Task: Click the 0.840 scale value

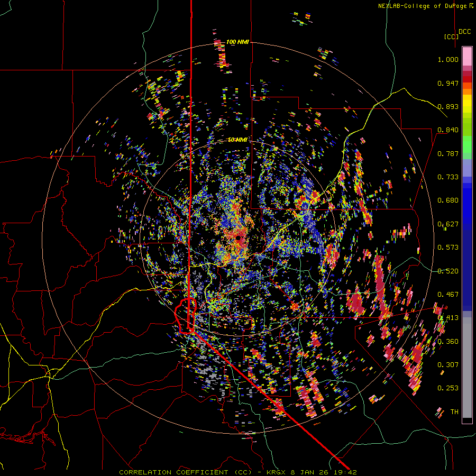Action: coord(448,130)
